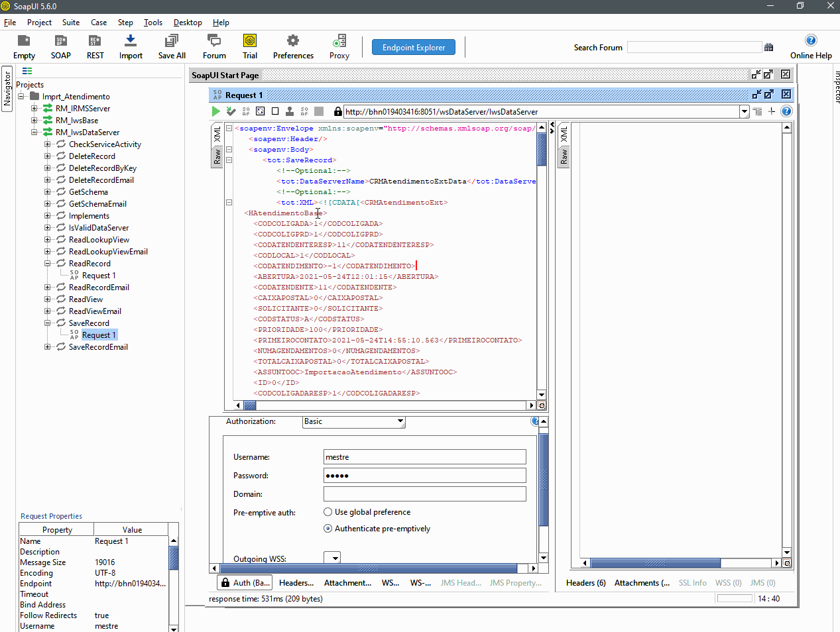The image size is (840, 632).
Task: Click the plus icon in Request 1 toolbar
Action: pyautogui.click(x=772, y=111)
